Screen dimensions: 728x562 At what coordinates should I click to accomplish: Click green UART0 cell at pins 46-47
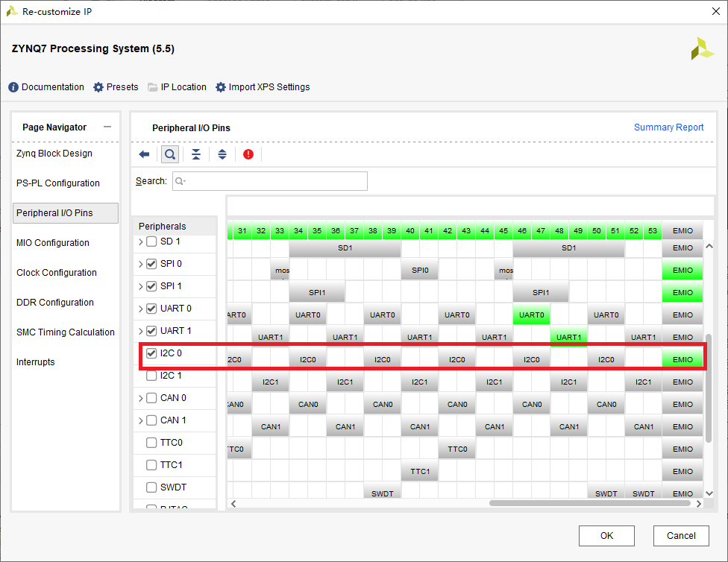[x=532, y=315]
